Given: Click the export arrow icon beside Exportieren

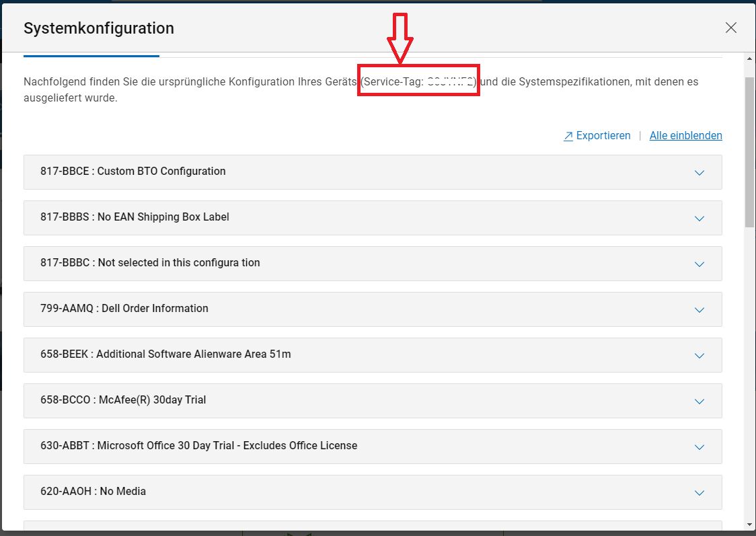Looking at the screenshot, I should [x=568, y=137].
